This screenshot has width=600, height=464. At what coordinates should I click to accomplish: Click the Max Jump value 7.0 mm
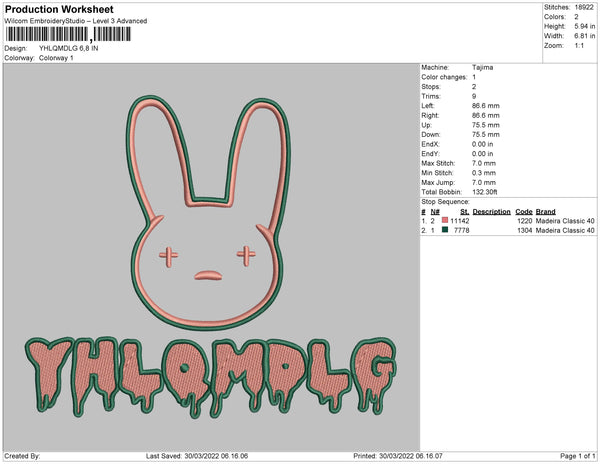pos(484,182)
